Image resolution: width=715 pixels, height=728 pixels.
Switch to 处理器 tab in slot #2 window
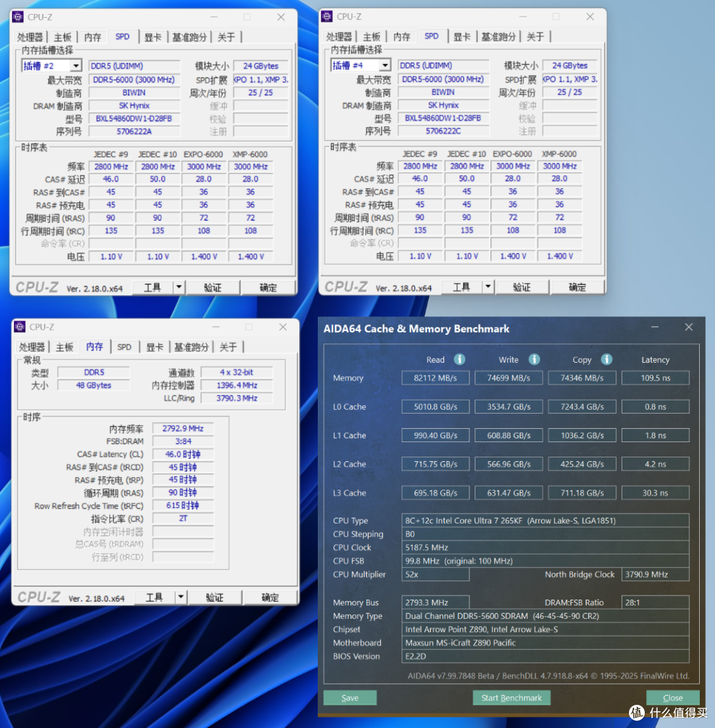(30, 37)
